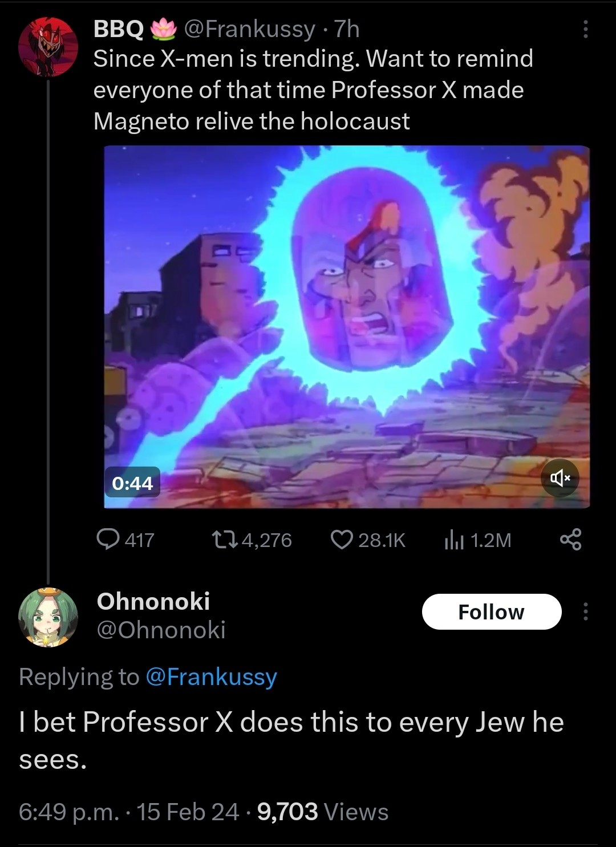Open Ohnonoki reply three-dot menu

(x=585, y=612)
